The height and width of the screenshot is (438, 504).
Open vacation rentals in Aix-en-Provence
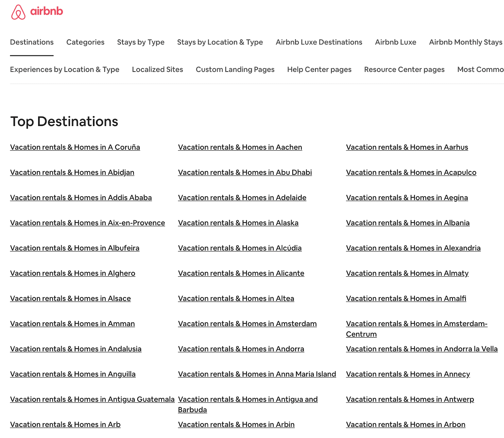(87, 223)
